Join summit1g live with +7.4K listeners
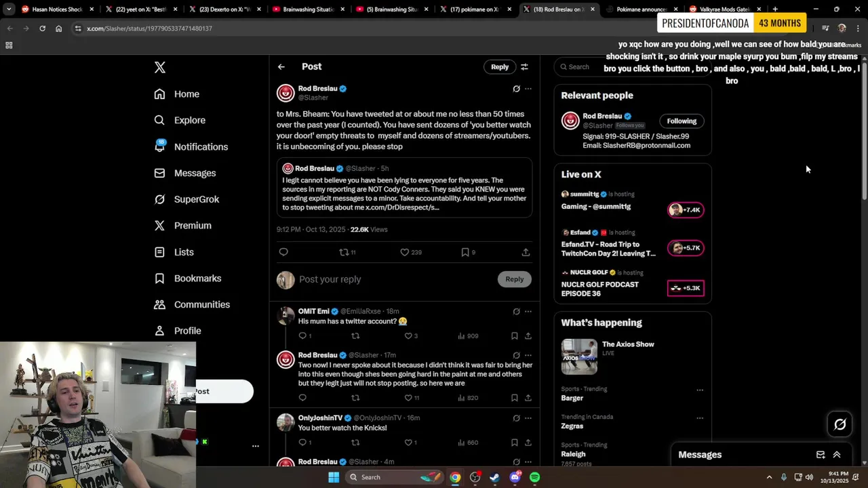Viewport: 868px width, 488px height. click(686, 210)
